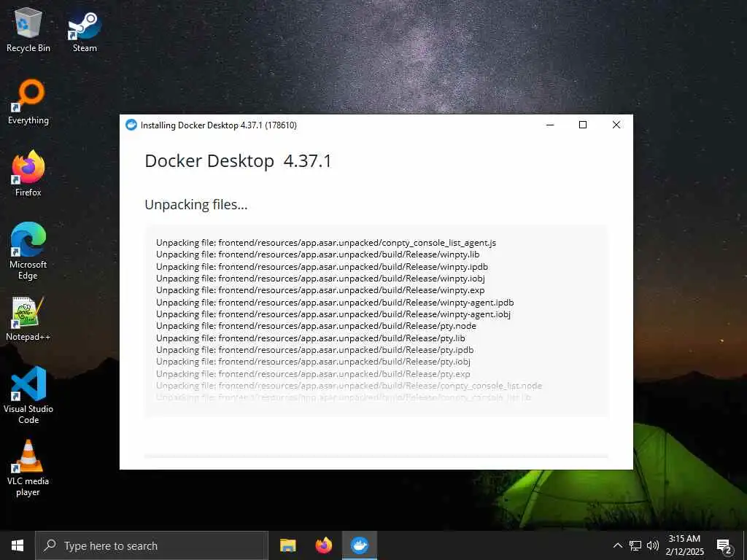Open the volume control tray icon
The image size is (747, 560).
coord(653,545)
